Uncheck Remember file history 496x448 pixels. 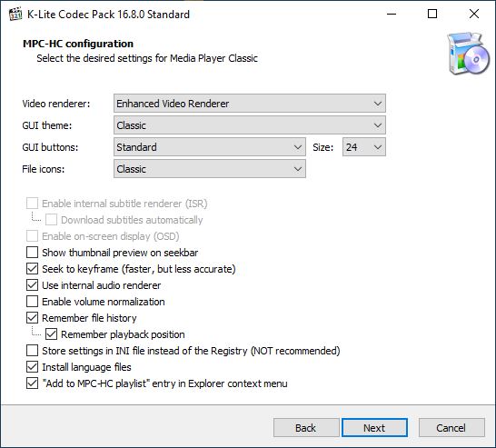point(33,318)
